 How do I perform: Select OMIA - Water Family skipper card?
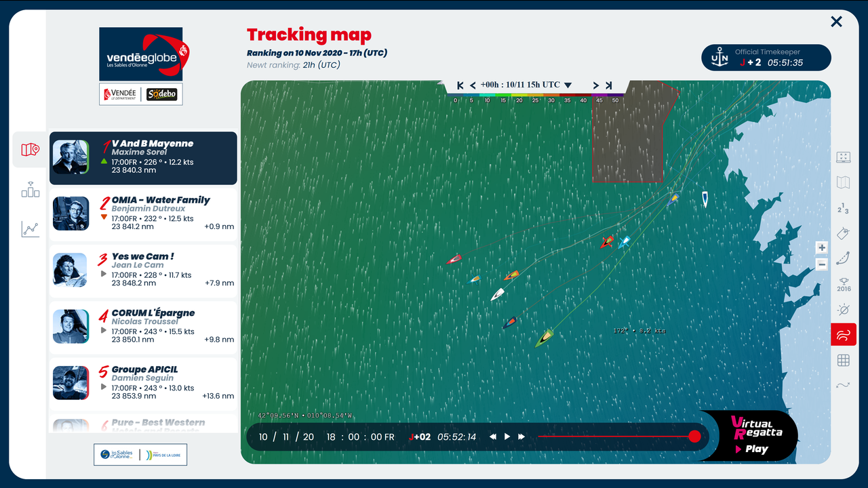click(x=143, y=214)
